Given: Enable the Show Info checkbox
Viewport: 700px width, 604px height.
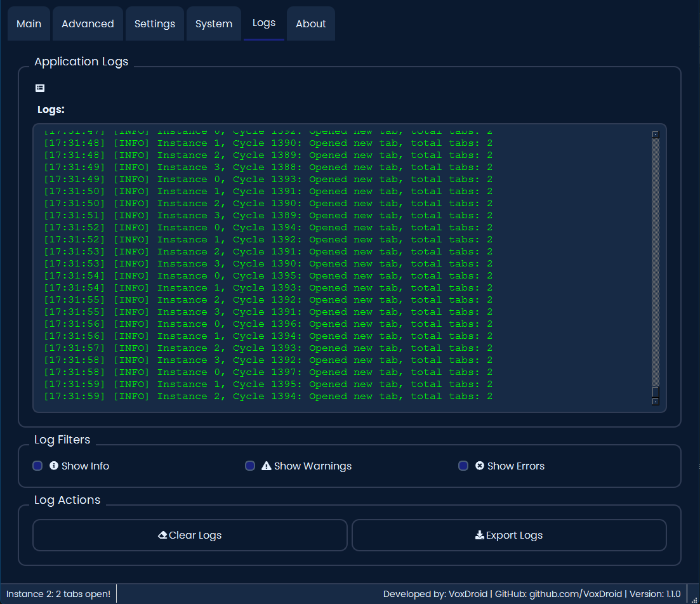Looking at the screenshot, I should (x=37, y=465).
